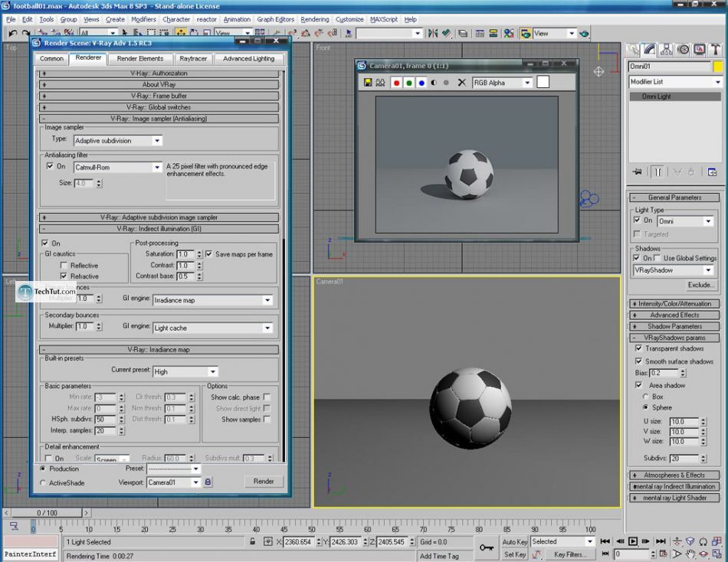This screenshot has height=562, width=728.
Task: Open the VRayShadow type dropdown
Action: pyautogui.click(x=674, y=270)
